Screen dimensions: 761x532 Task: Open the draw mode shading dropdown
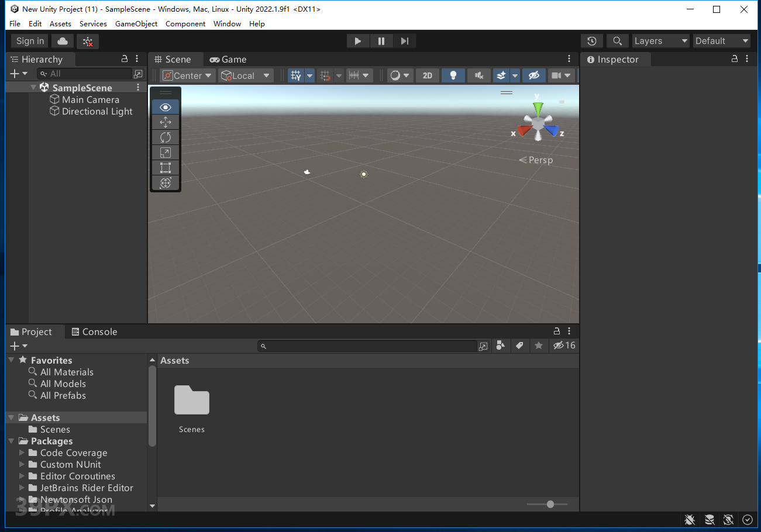(x=400, y=75)
